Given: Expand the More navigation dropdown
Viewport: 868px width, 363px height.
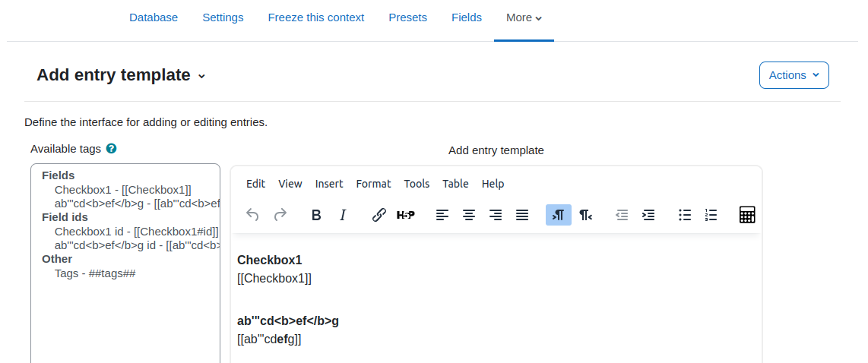Looking at the screenshot, I should point(524,17).
